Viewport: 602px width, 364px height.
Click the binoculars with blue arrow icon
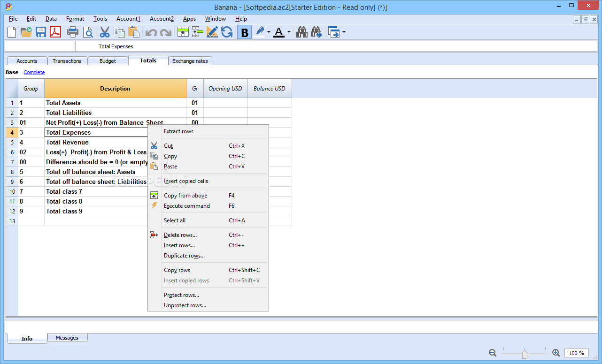coord(316,32)
